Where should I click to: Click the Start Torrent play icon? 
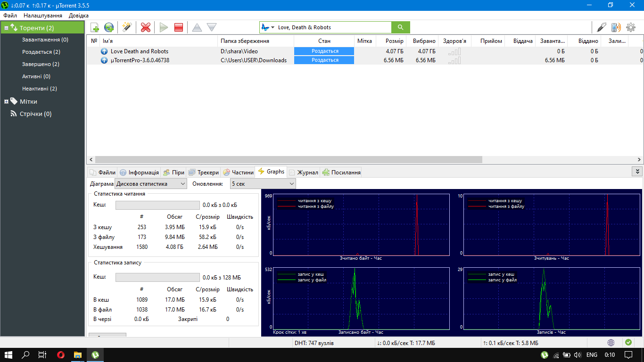coord(164,27)
